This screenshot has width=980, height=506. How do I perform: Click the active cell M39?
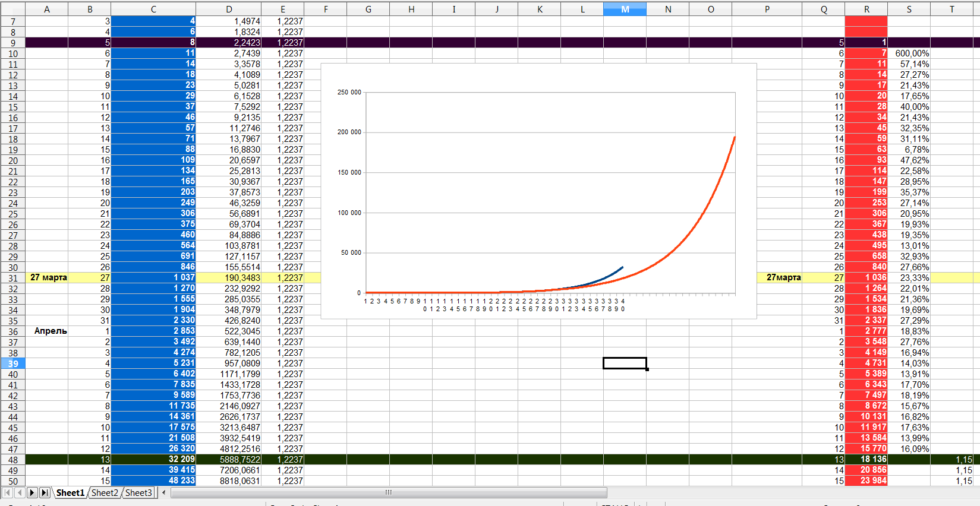pos(625,363)
